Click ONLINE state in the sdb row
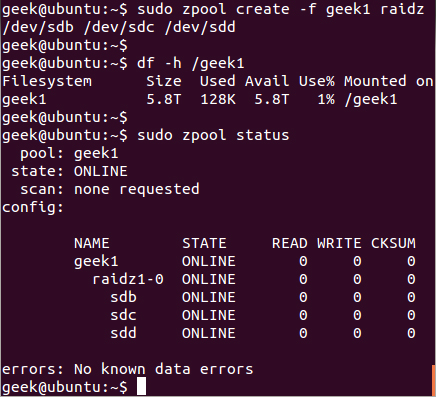Image resolution: width=436 pixels, height=397 pixels. pos(209,297)
